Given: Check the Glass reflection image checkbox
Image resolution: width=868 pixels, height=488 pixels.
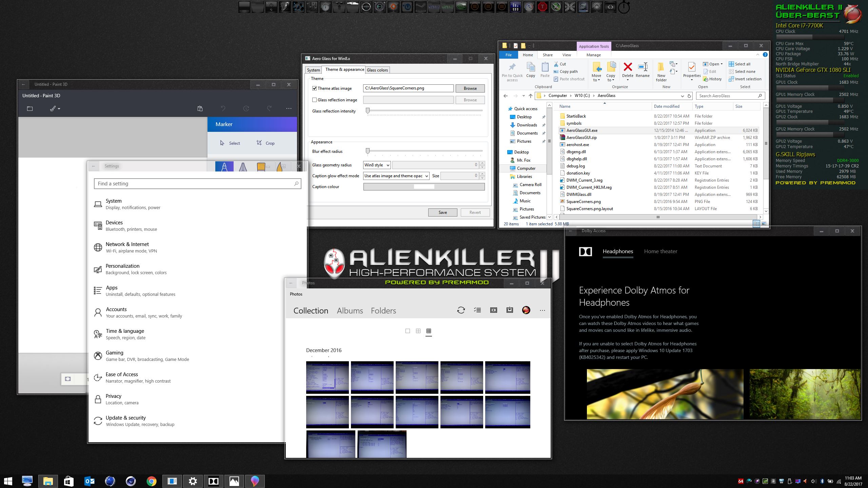Looking at the screenshot, I should point(315,100).
